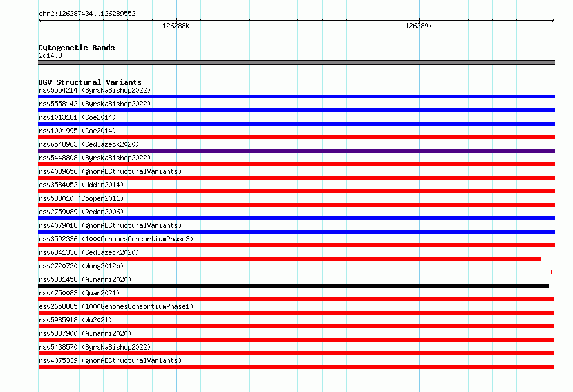The image size is (573, 392).
Task: Click nsv4075339 (gnomADStructuralVariants) label
Action: 110,360
